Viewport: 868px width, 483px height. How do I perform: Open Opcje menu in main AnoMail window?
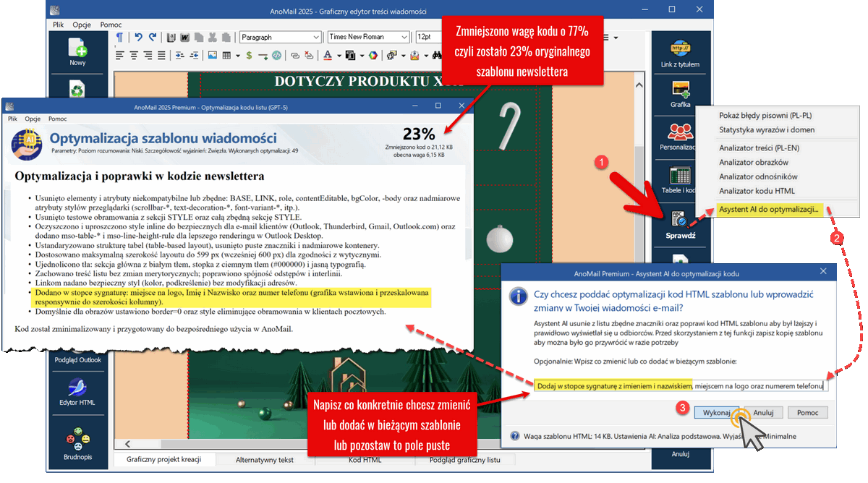(x=82, y=24)
